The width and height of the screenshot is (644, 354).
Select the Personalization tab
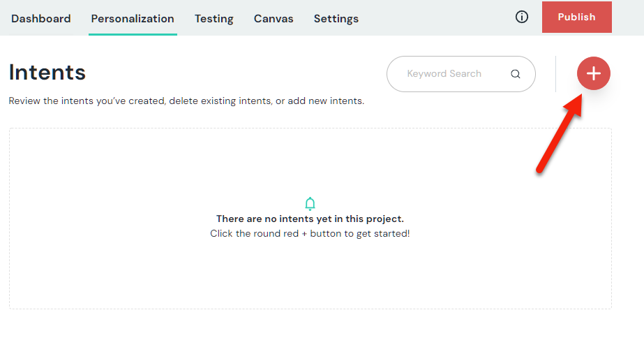pyautogui.click(x=133, y=19)
